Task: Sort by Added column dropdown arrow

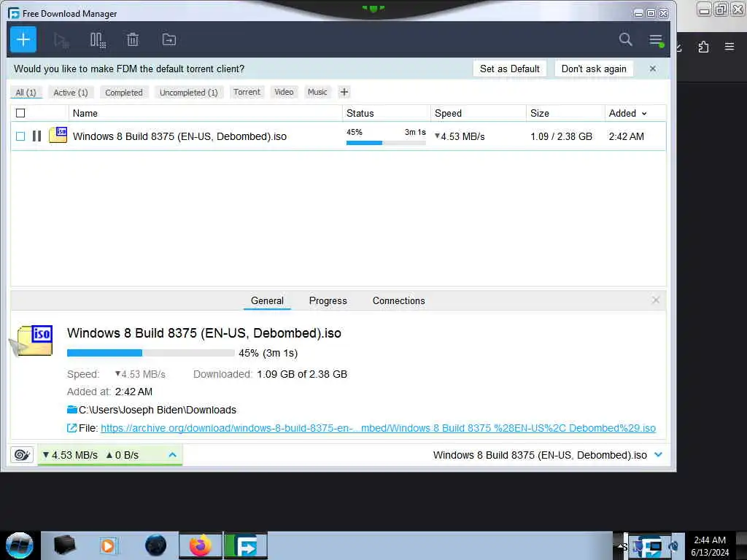Action: [644, 113]
